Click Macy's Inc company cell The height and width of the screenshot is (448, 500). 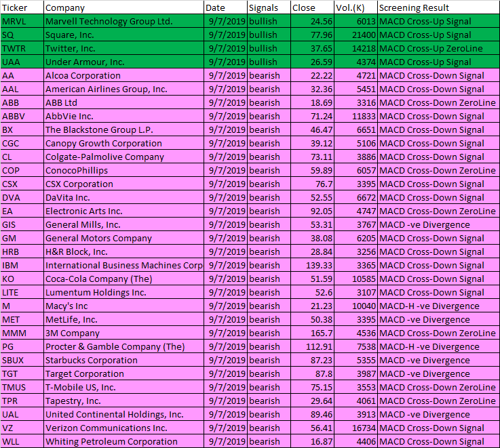click(123, 306)
